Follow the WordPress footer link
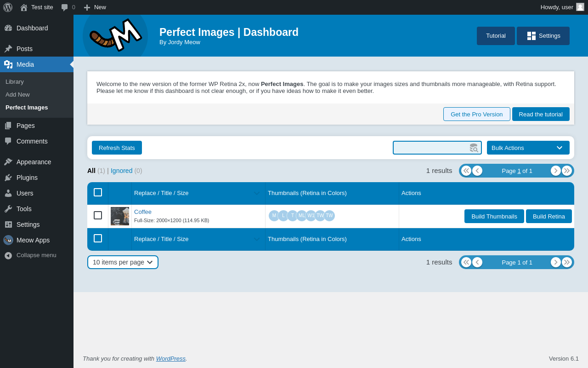This screenshot has width=588, height=368. coord(171,358)
